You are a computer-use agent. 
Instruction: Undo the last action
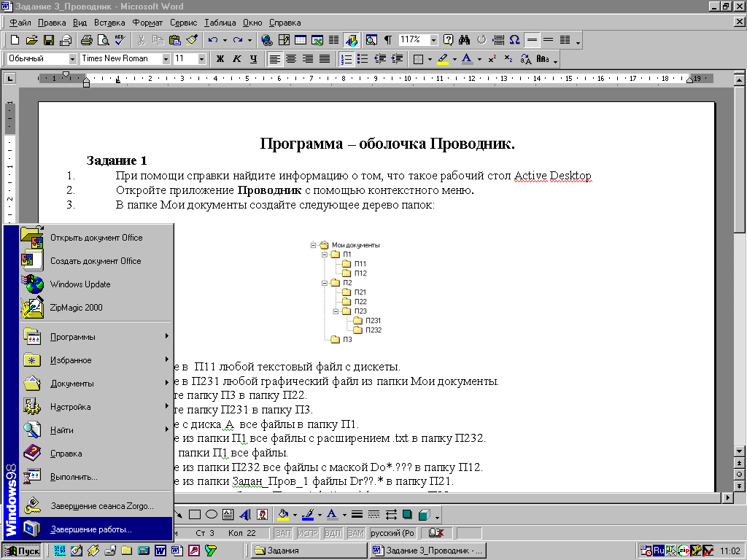tap(212, 40)
